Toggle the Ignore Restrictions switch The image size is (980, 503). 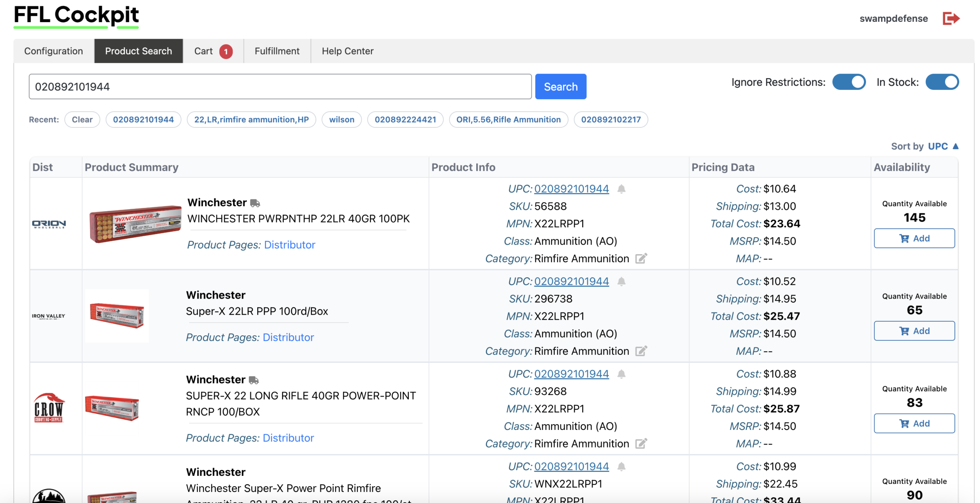(x=848, y=82)
